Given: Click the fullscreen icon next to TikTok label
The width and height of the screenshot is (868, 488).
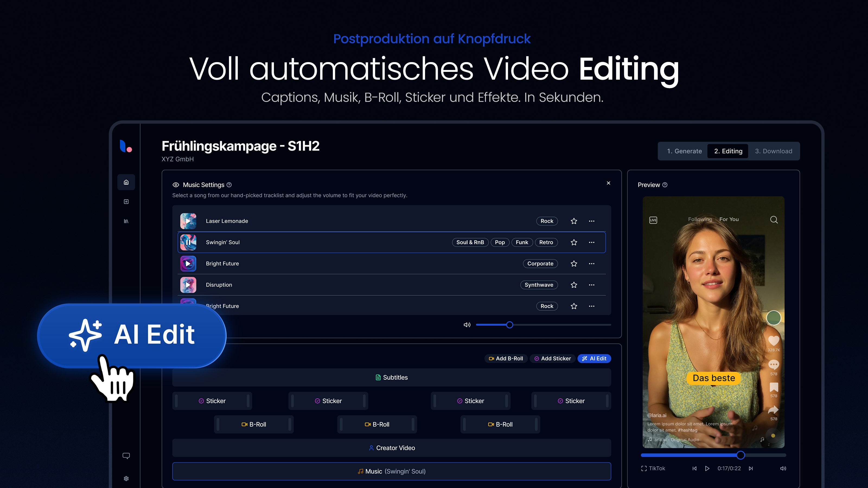Looking at the screenshot, I should (x=644, y=468).
